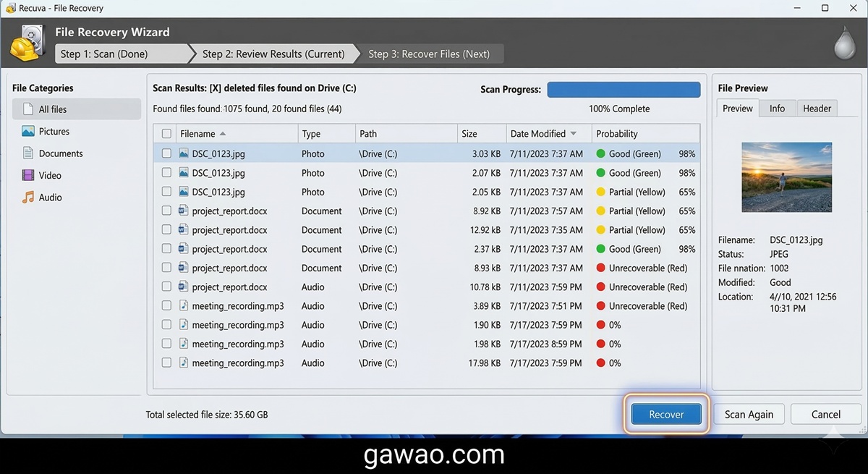This screenshot has width=868, height=474.
Task: Select the Audio music note icon
Action: pyautogui.click(x=28, y=197)
